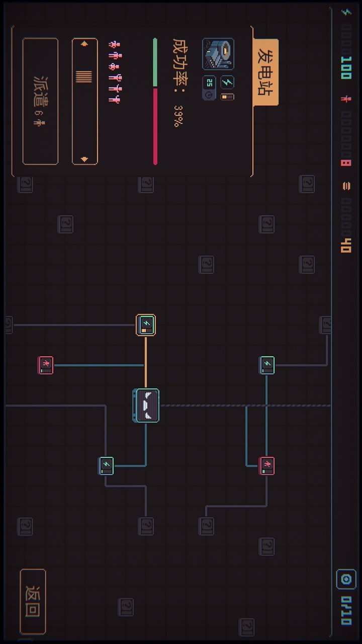Click the slider's upper arrow
This screenshot has height=644, width=362.
[84, 44]
